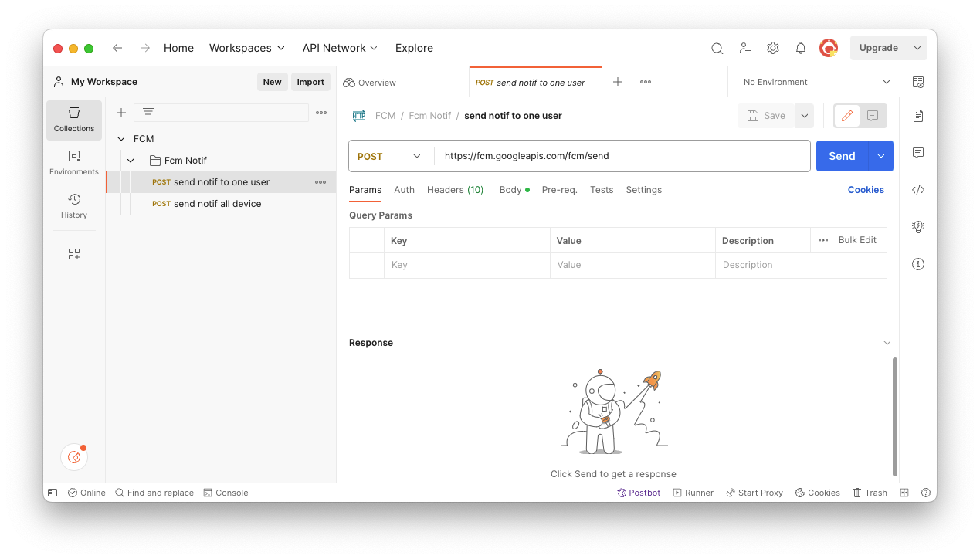Switch to the Auth tab
The image size is (980, 559).
[x=404, y=190]
